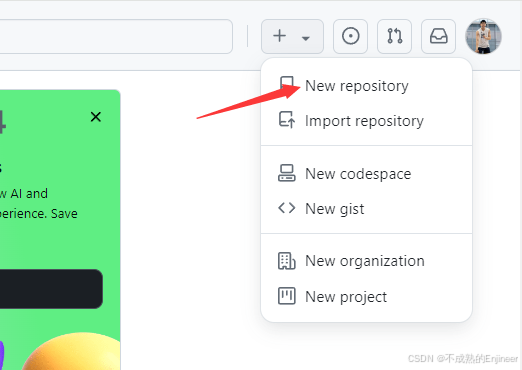Open the Pull requests icon
Screen dimensions: 522x370
click(394, 36)
